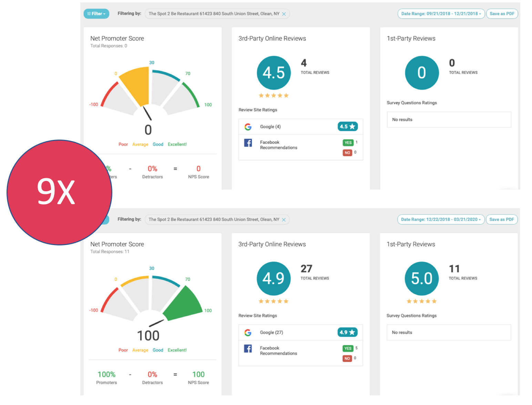Click 'Google (27)' review site text

pos(272,333)
